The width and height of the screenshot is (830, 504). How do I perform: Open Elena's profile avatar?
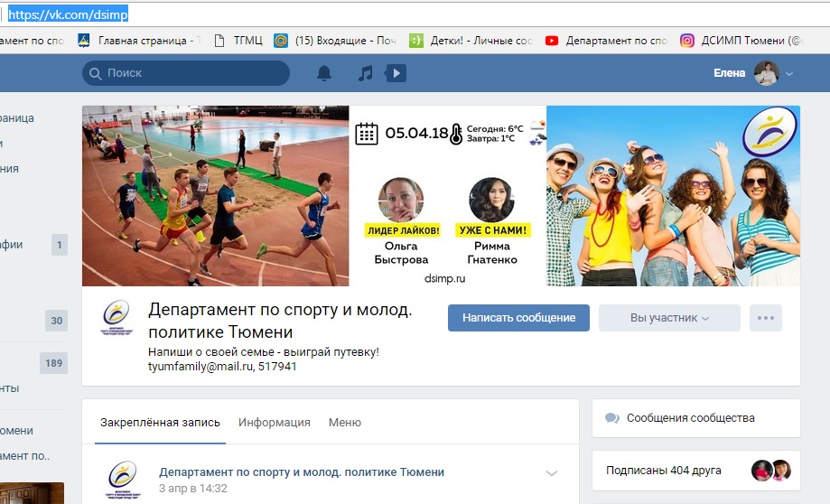pyautogui.click(x=766, y=73)
